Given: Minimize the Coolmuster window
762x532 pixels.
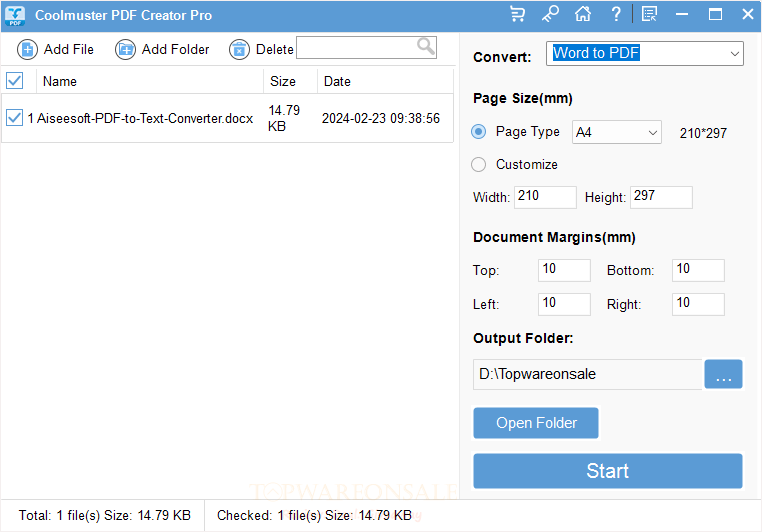Looking at the screenshot, I should pyautogui.click(x=682, y=14).
